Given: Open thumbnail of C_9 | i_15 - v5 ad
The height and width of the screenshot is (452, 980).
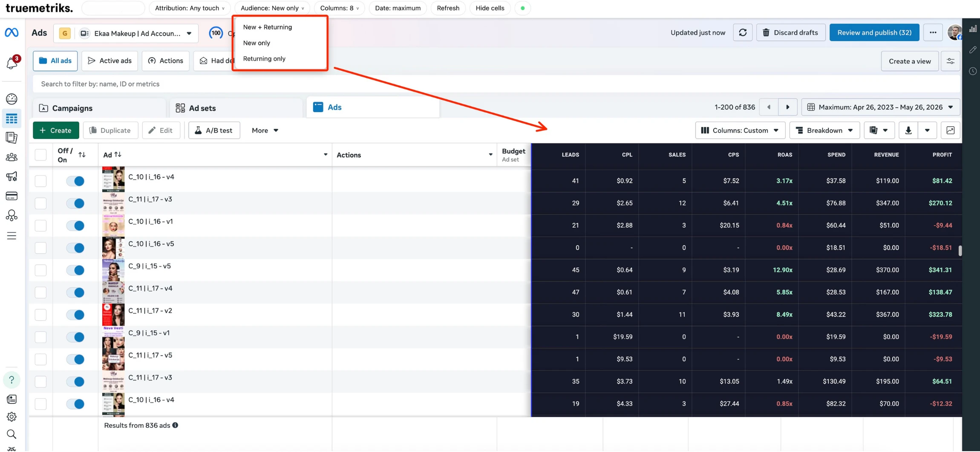Looking at the screenshot, I should click(113, 270).
